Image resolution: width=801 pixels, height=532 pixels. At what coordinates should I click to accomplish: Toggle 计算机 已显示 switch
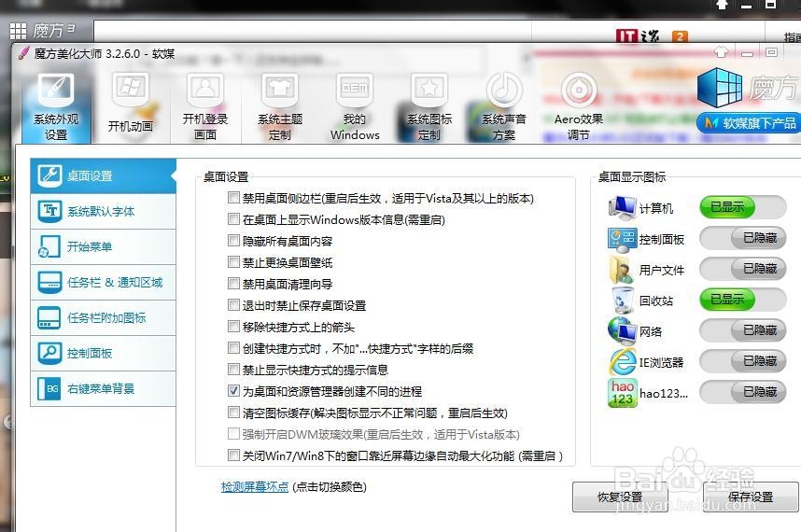pos(743,207)
